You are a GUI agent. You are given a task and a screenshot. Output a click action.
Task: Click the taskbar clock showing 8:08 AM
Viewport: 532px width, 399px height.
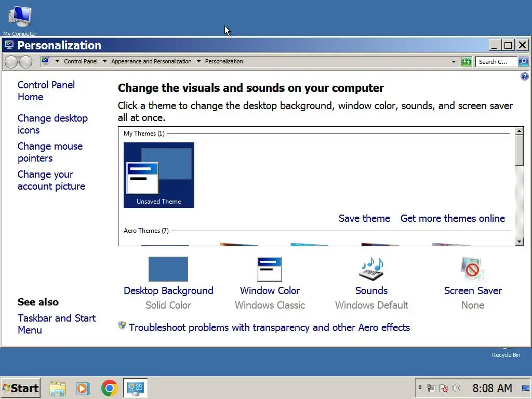[492, 388]
